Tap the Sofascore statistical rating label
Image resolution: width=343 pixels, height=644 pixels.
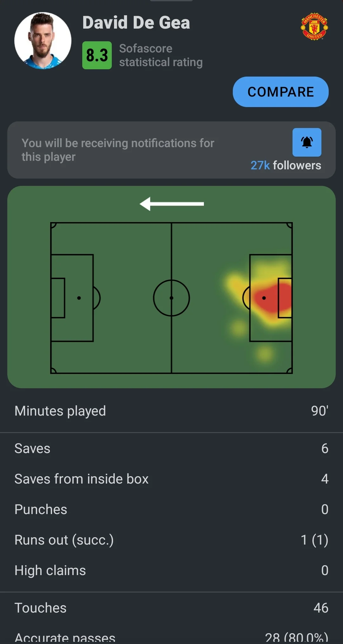161,55
